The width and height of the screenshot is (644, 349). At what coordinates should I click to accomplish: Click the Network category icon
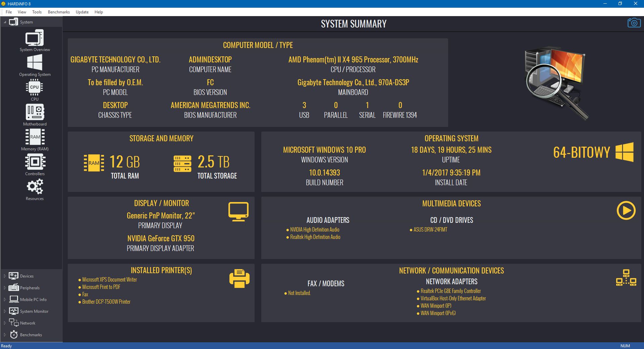pyautogui.click(x=14, y=323)
